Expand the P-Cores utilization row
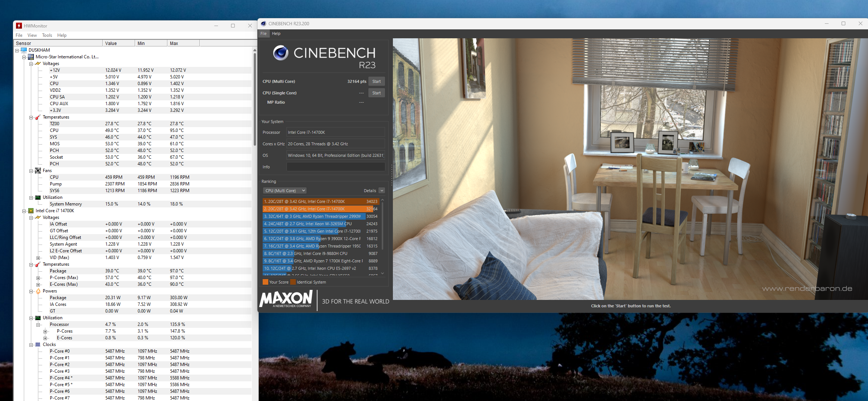 point(45,331)
